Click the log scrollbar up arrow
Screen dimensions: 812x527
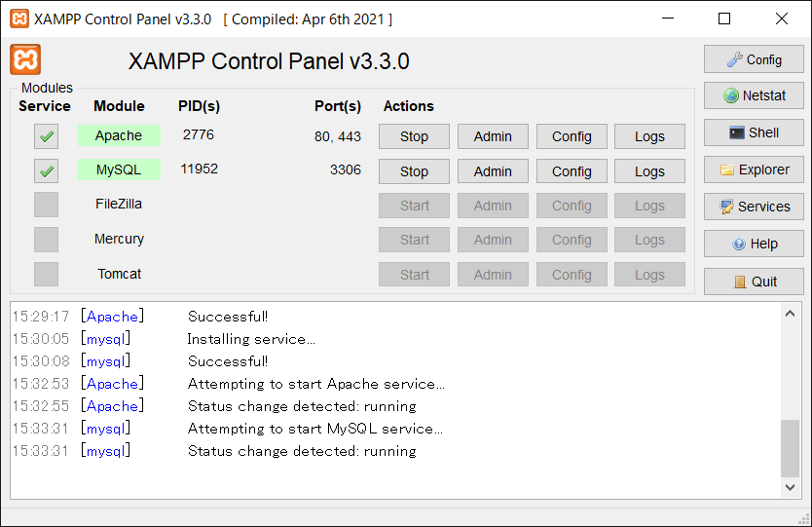tap(790, 314)
